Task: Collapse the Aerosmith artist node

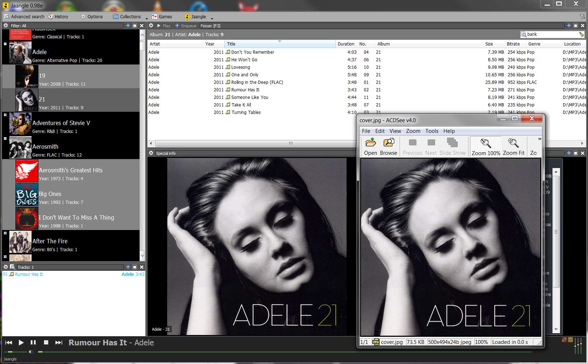Action: point(5,139)
